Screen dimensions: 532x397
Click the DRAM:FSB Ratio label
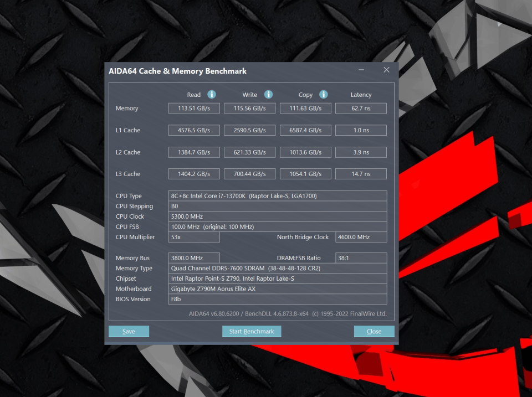click(299, 258)
